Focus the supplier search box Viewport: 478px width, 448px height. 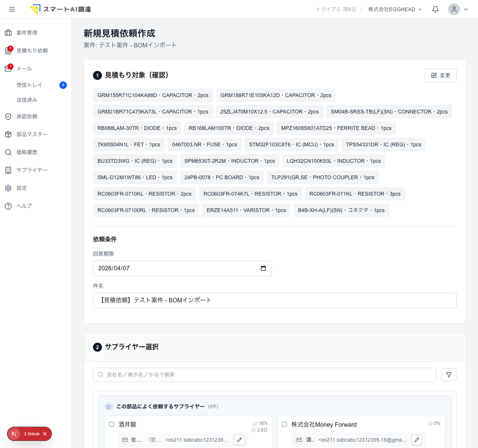[265, 375]
